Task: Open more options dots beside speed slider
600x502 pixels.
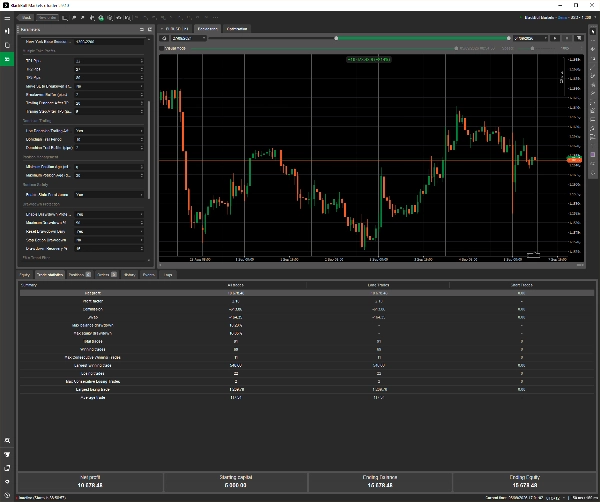Action: click(581, 49)
